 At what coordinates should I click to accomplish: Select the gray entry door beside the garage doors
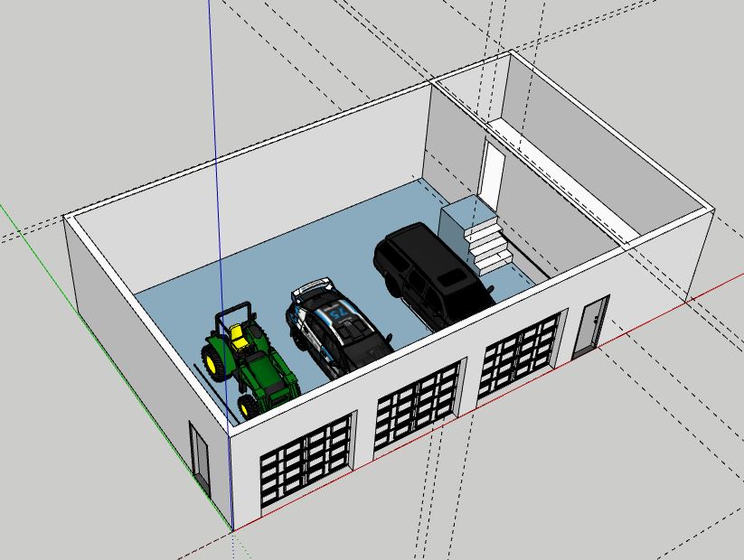pyautogui.click(x=590, y=327)
